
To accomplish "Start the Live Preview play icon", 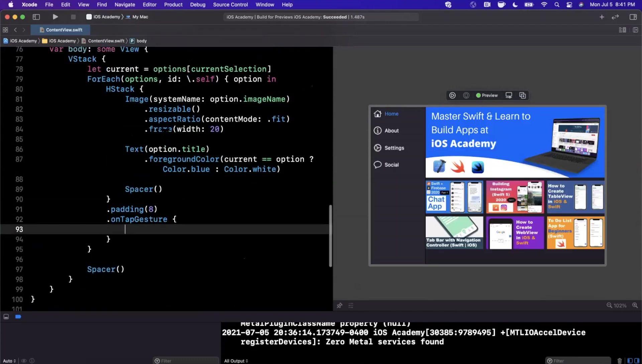I will 452,96.
